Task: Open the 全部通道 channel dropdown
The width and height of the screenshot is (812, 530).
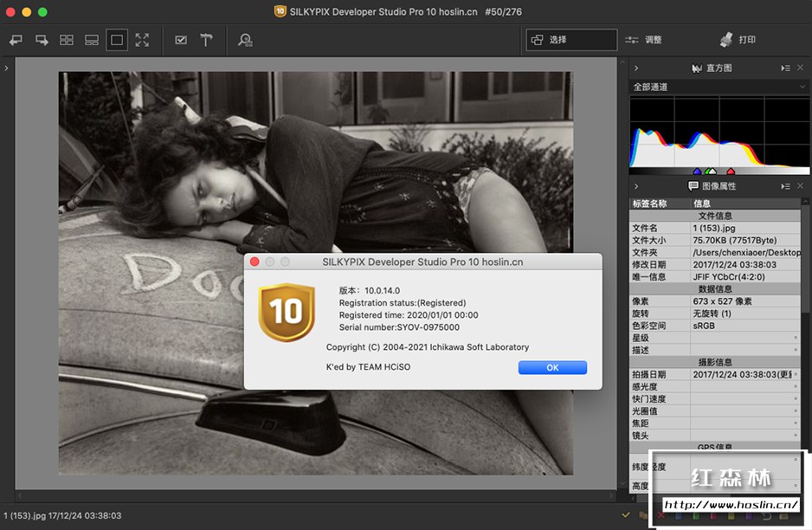Action: tap(718, 87)
